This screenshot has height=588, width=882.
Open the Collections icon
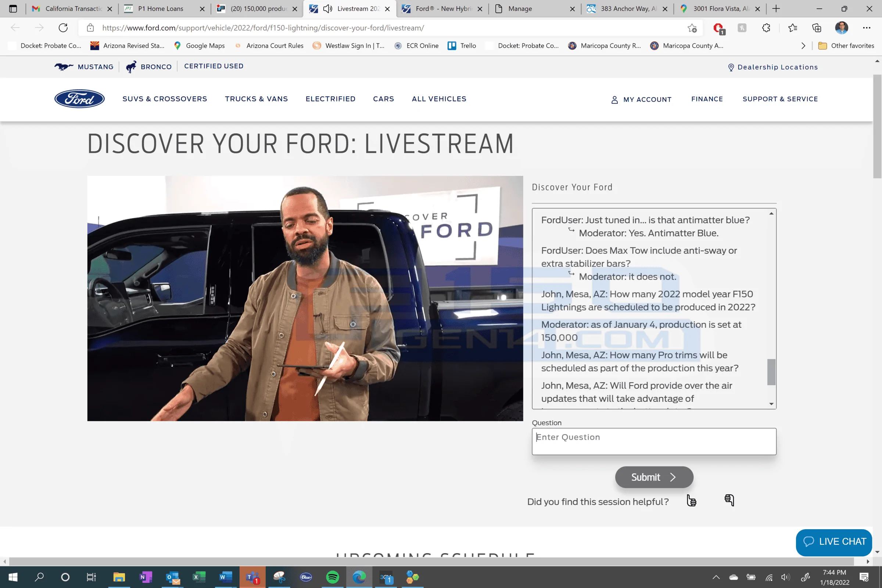(816, 28)
